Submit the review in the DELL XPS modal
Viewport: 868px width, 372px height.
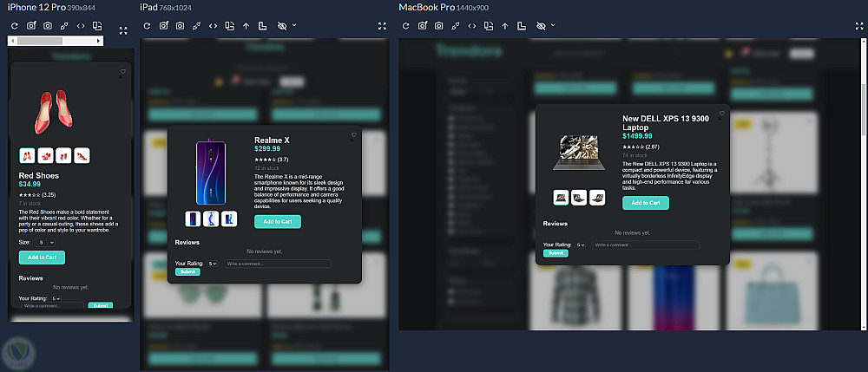pos(556,253)
